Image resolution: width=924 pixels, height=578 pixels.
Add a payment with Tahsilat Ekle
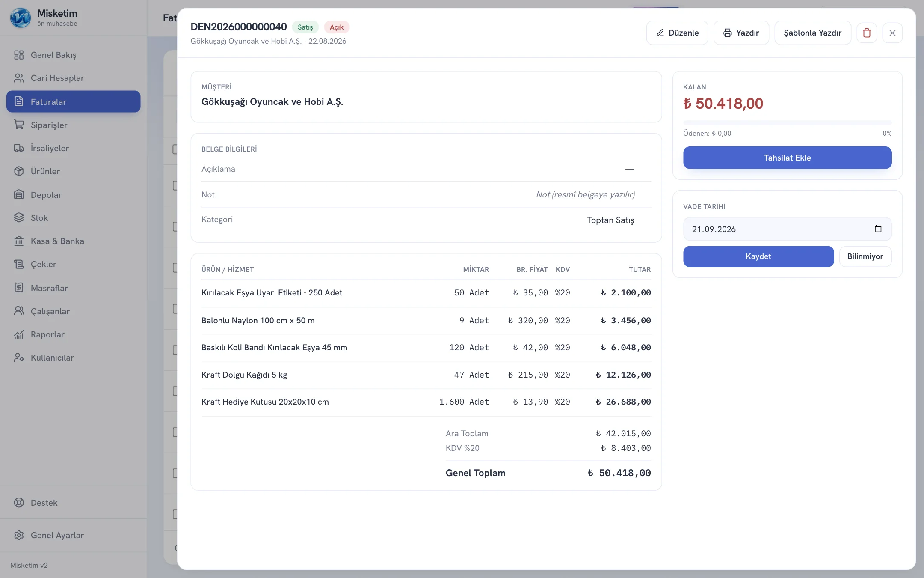point(788,158)
